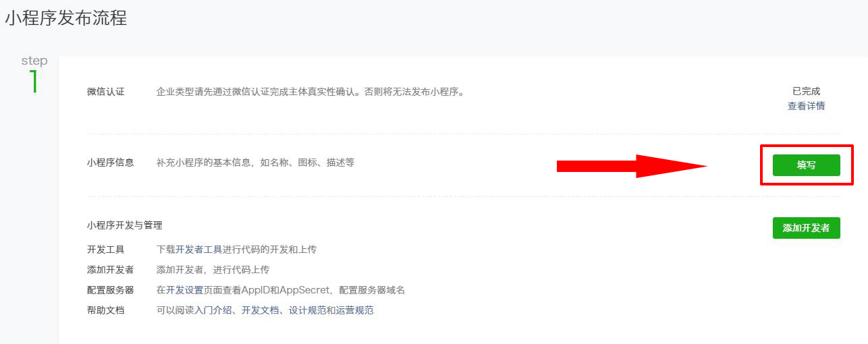
Task: Click the 配置服务器 row label
Action: click(111, 290)
